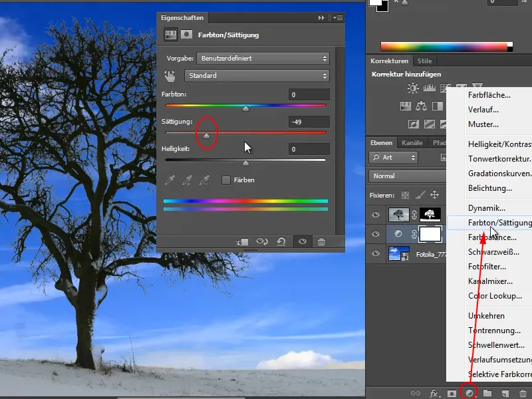Toggle adjustment layer visibility eye in properties footer
The height and width of the screenshot is (399, 532).
click(x=303, y=241)
